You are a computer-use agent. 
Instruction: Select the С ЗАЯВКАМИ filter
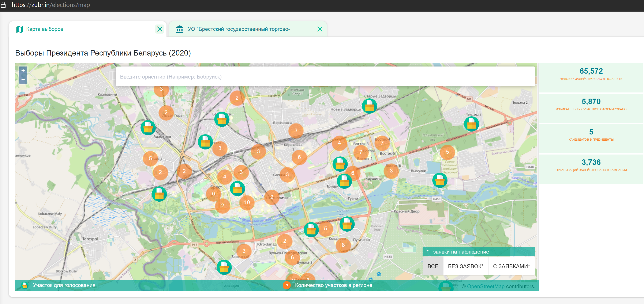point(511,266)
